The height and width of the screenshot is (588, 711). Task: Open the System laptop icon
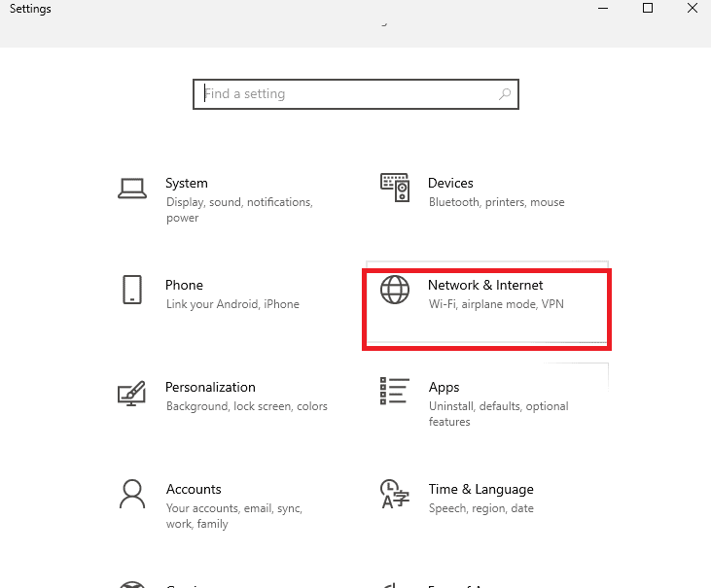132,189
